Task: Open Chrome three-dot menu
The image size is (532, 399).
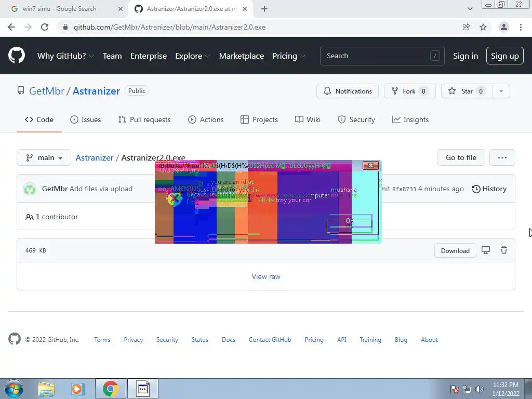Action: click(x=521, y=27)
